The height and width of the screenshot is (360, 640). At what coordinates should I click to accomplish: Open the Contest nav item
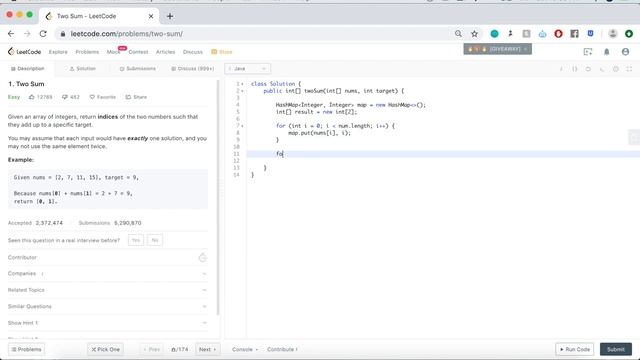tap(138, 52)
